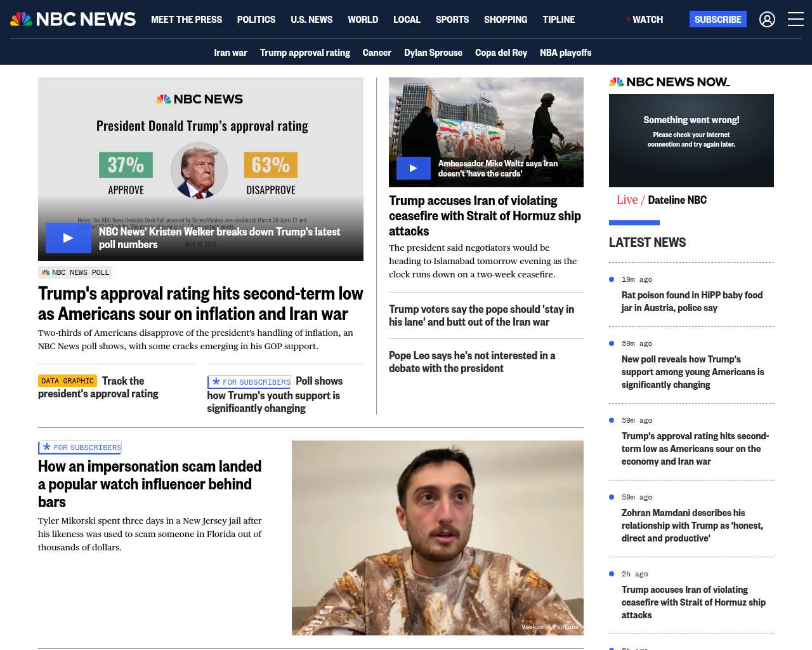Open the Local news section
Screen dimensions: 812x650
click(x=407, y=20)
